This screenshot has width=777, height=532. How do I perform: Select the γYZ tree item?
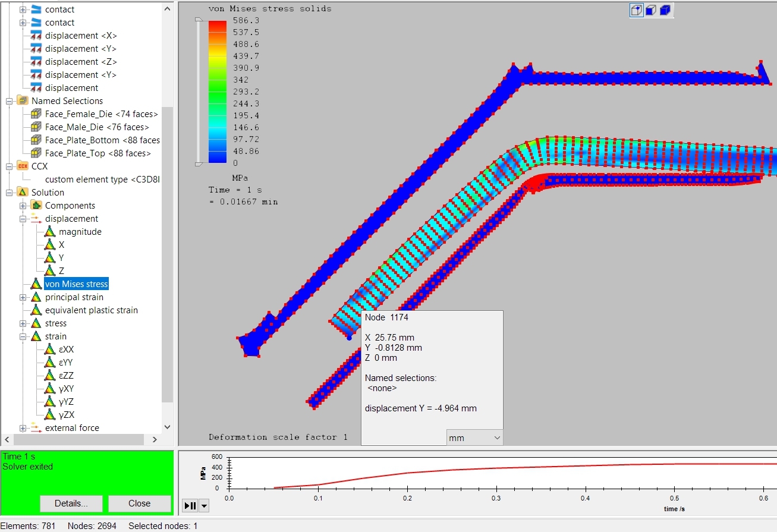point(67,402)
